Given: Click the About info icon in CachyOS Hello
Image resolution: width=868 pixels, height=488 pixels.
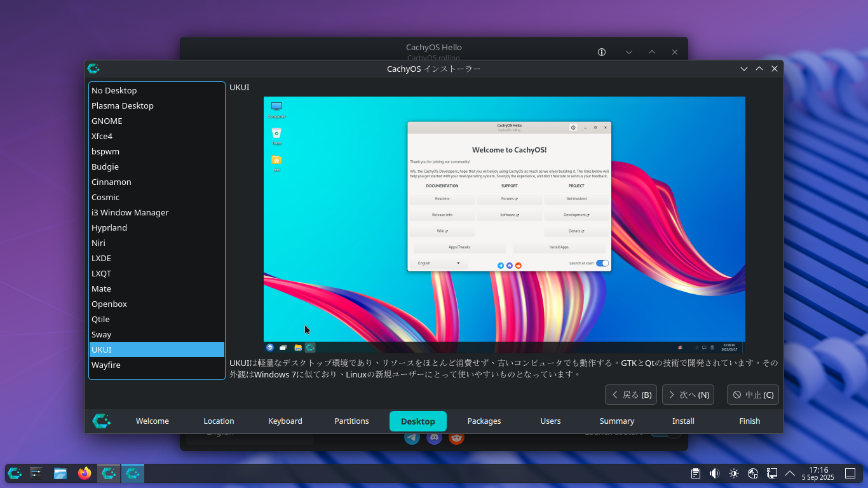Looking at the screenshot, I should [x=602, y=52].
